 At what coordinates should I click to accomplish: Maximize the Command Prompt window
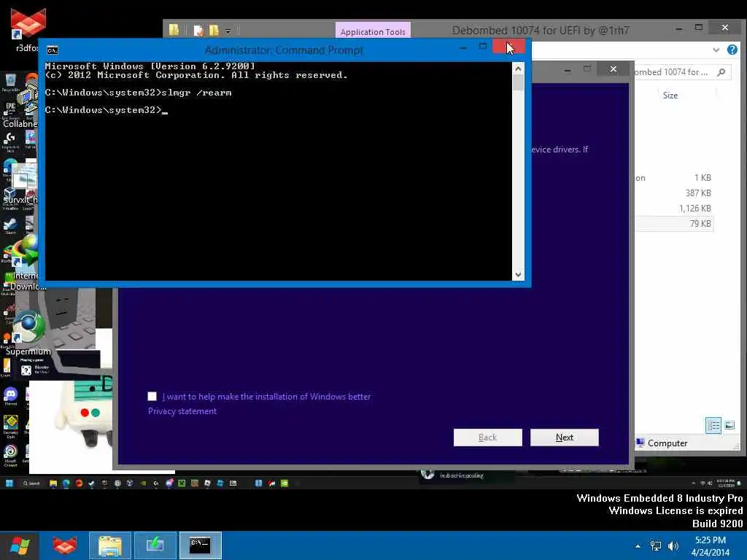(x=483, y=46)
